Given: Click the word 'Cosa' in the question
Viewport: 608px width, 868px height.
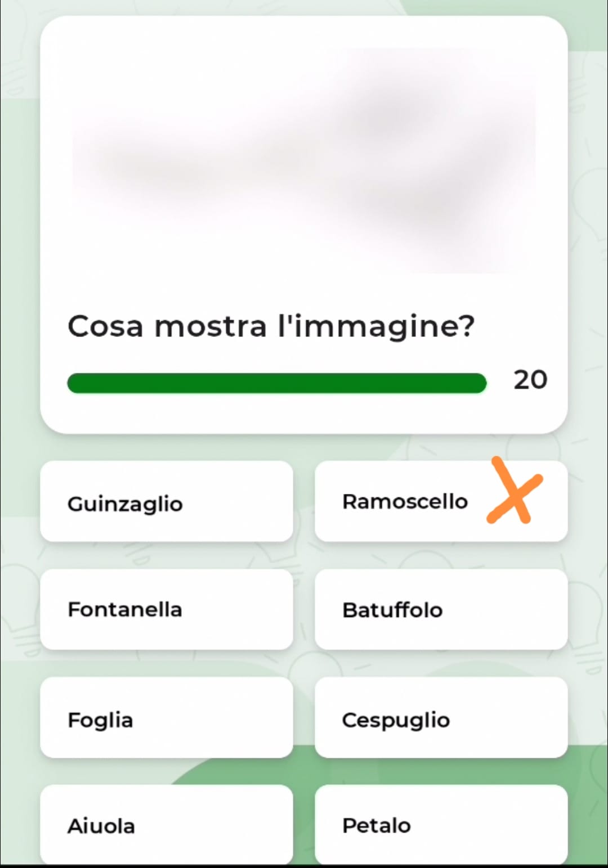Looking at the screenshot, I should click(105, 326).
